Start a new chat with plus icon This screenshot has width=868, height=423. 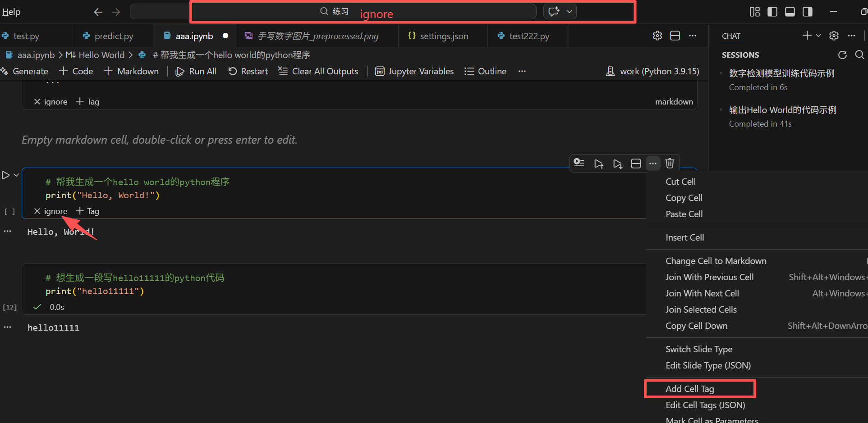coord(807,35)
